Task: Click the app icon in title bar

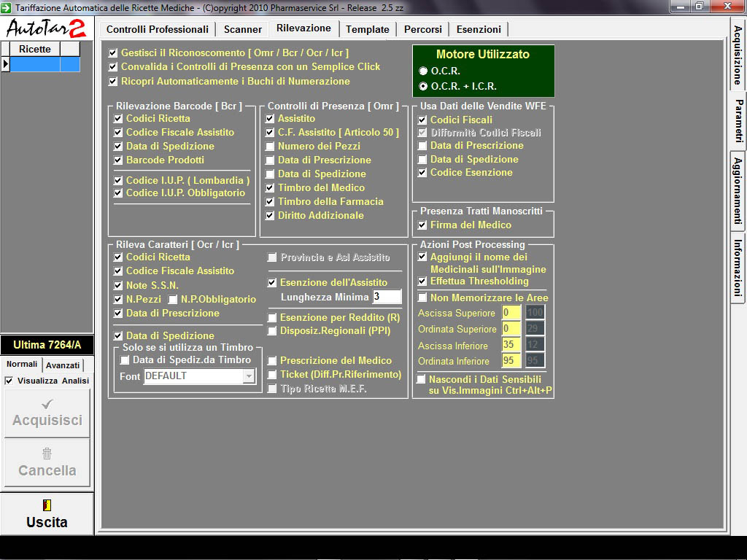Action: click(x=7, y=7)
